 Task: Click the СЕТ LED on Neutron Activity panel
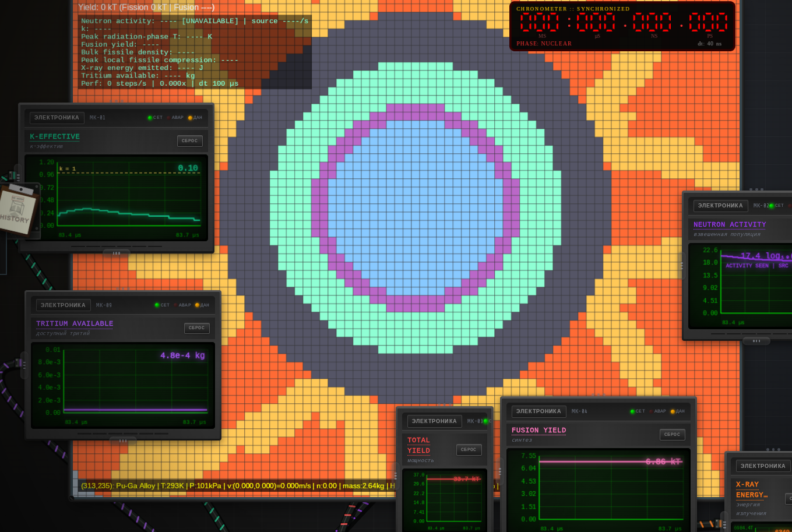[x=771, y=206]
